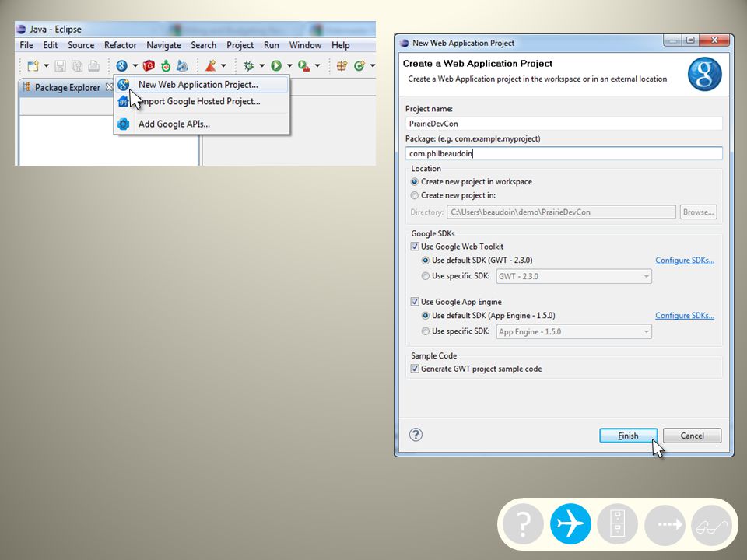Image resolution: width=747 pixels, height=560 pixels.
Task: Open the Refactor menu
Action: coord(120,45)
